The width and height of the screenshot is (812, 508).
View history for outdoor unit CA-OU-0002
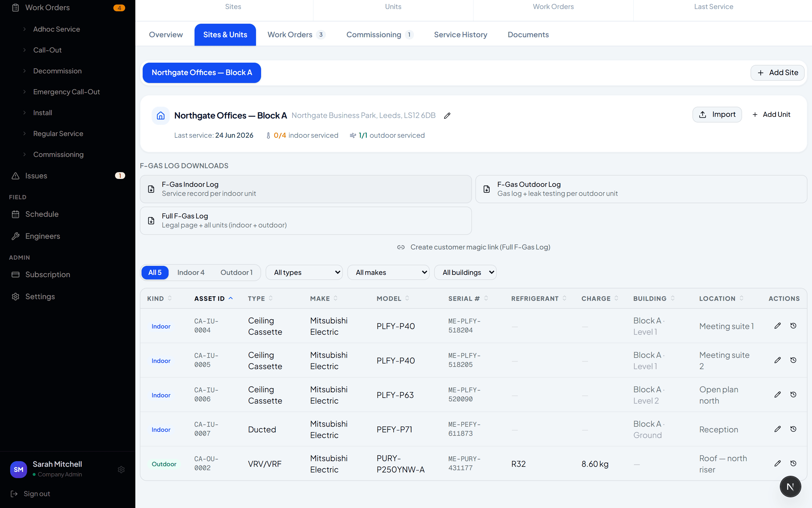click(793, 463)
